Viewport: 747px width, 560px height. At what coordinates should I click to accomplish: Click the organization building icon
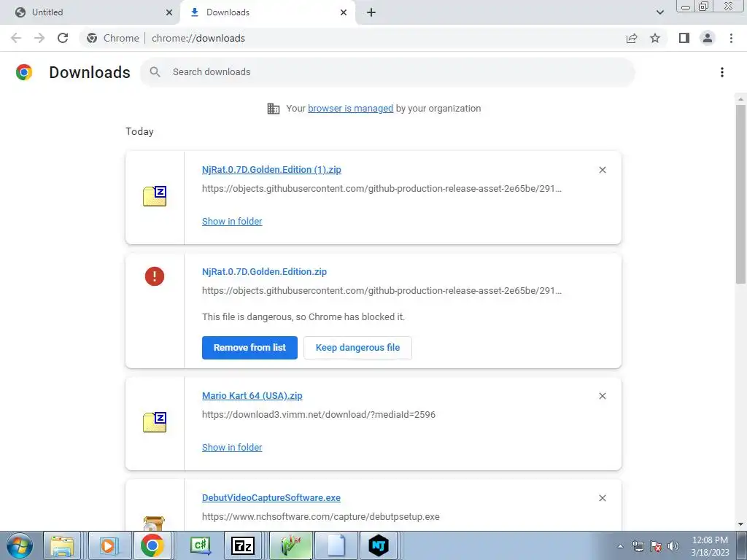pos(274,109)
